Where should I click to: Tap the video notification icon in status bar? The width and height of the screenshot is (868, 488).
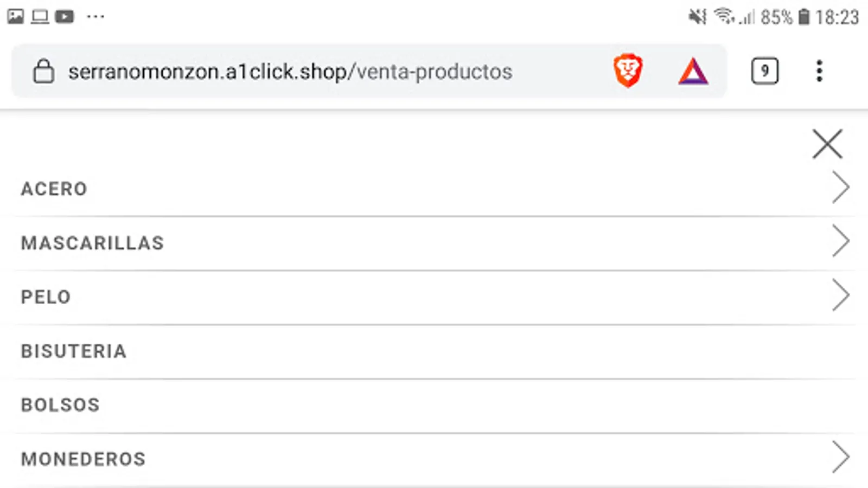point(65,16)
